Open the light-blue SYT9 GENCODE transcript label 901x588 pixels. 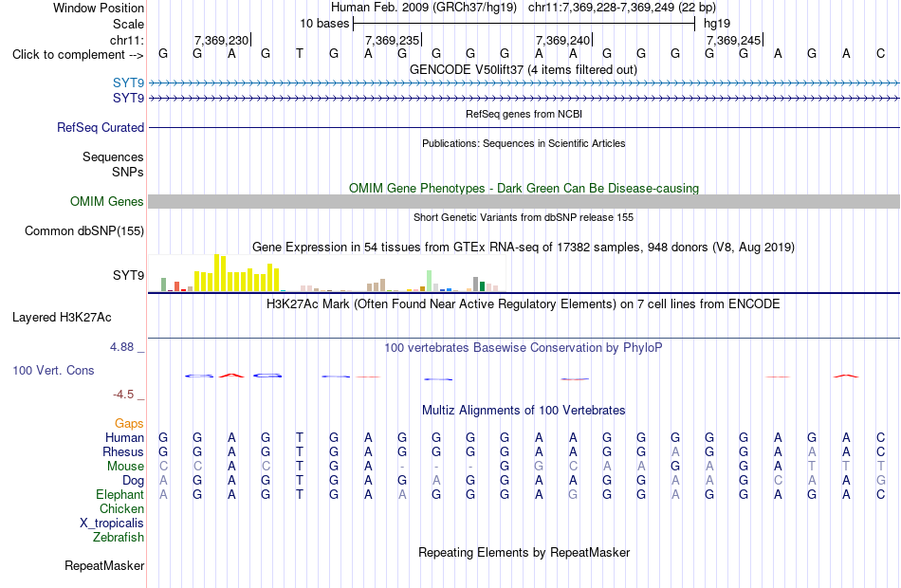pos(128,83)
